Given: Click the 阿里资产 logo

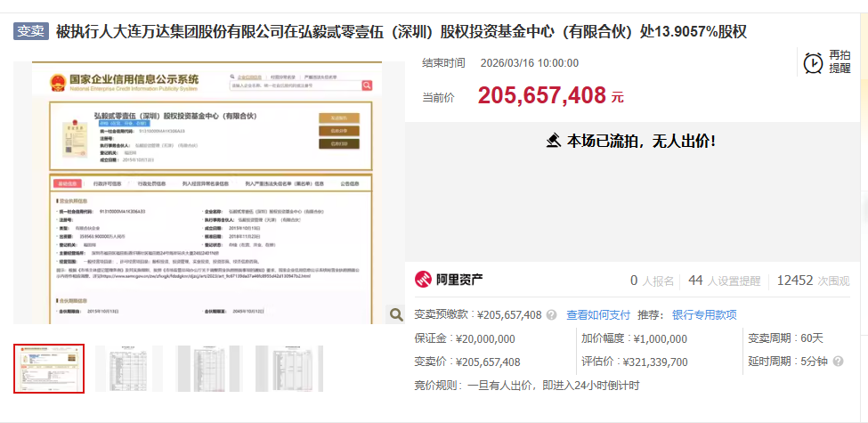Looking at the screenshot, I should click(449, 280).
